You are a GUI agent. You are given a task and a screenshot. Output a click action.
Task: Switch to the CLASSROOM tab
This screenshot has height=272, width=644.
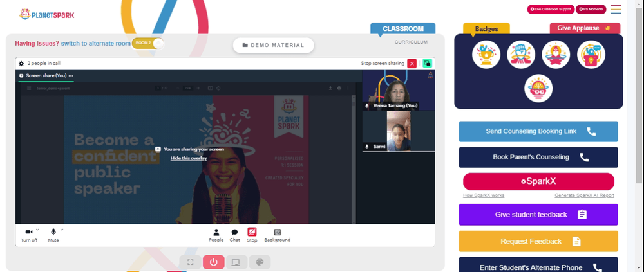coord(403,29)
